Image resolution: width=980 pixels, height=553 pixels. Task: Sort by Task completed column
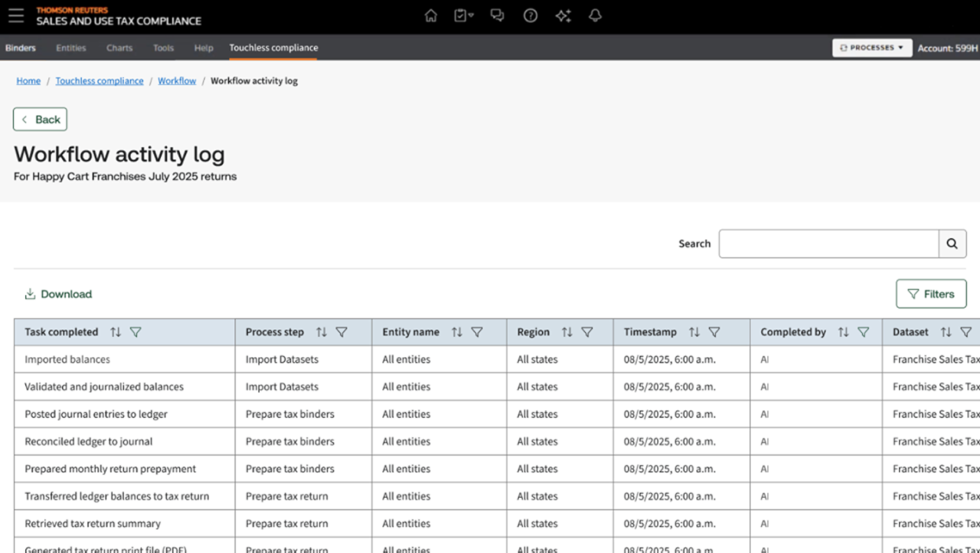(116, 332)
